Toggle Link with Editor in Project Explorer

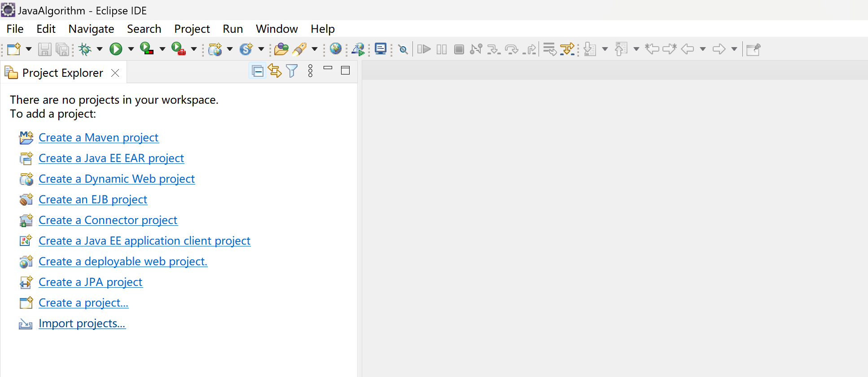pyautogui.click(x=275, y=70)
